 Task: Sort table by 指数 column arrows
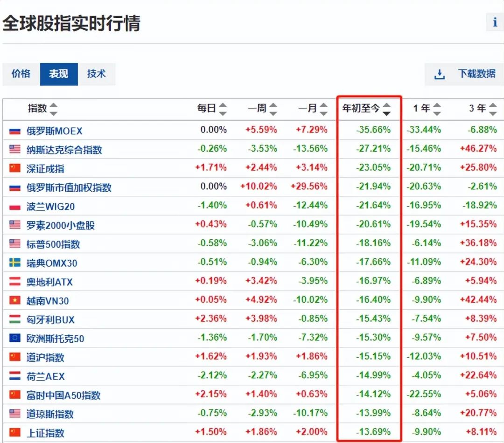click(54, 109)
